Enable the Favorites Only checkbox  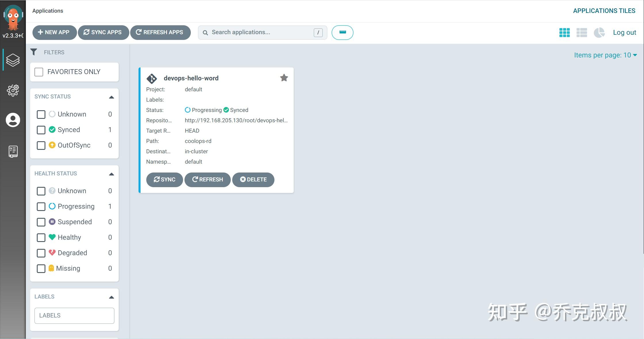[x=39, y=72]
